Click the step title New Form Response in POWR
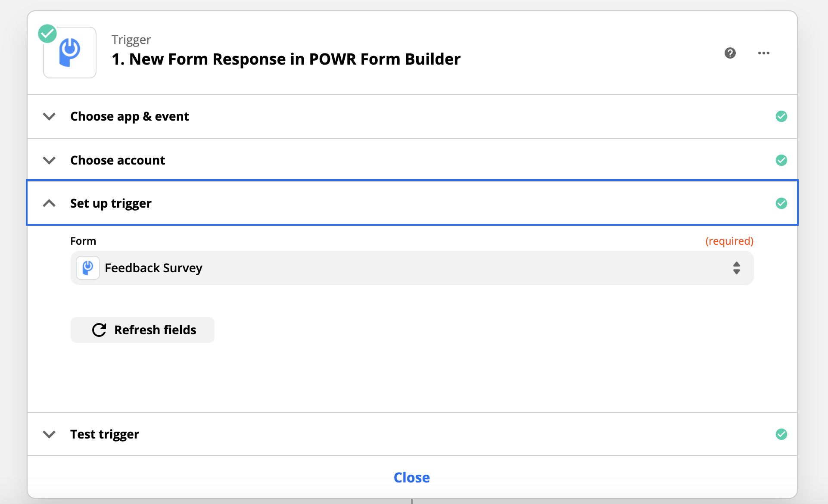This screenshot has height=504, width=828. [x=286, y=59]
